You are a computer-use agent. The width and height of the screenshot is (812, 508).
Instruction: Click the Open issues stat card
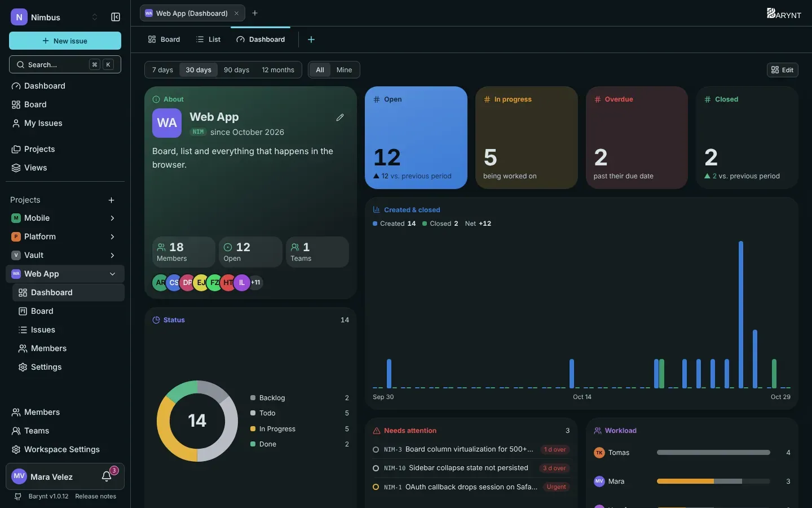pos(416,138)
